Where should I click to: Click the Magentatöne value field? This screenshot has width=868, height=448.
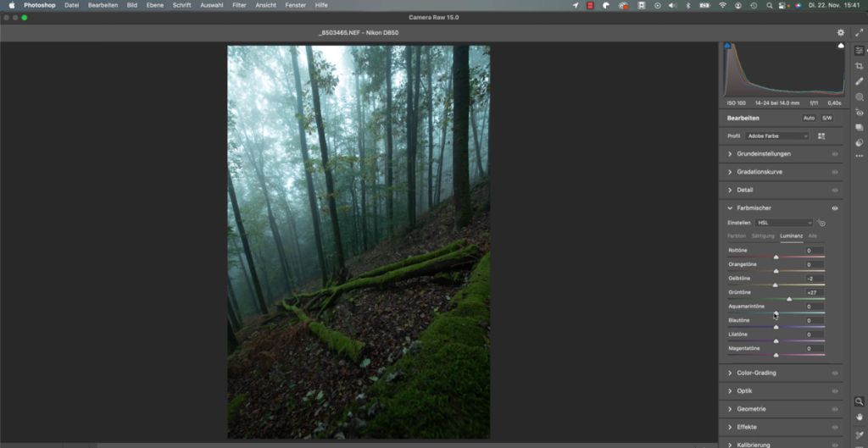click(815, 349)
